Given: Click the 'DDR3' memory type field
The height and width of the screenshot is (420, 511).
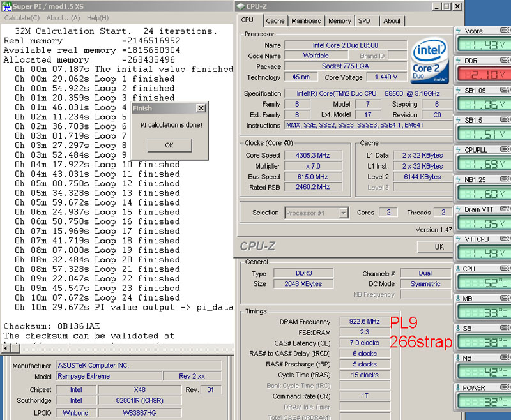Looking at the screenshot, I should click(304, 273).
